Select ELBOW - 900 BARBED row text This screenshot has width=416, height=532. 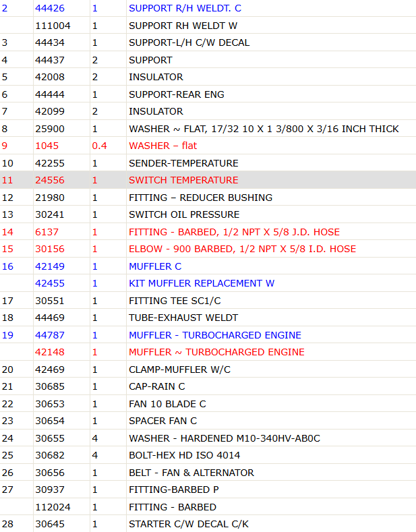click(x=242, y=249)
